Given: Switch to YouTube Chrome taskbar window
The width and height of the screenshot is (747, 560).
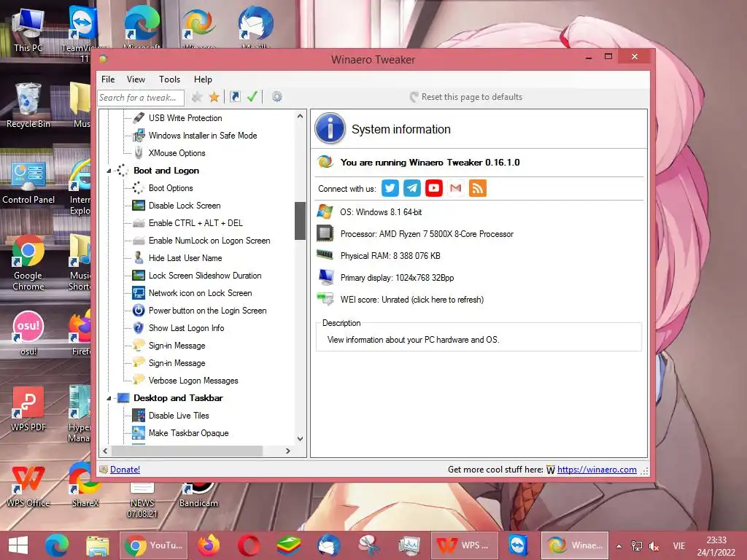Looking at the screenshot, I should (x=153, y=545).
